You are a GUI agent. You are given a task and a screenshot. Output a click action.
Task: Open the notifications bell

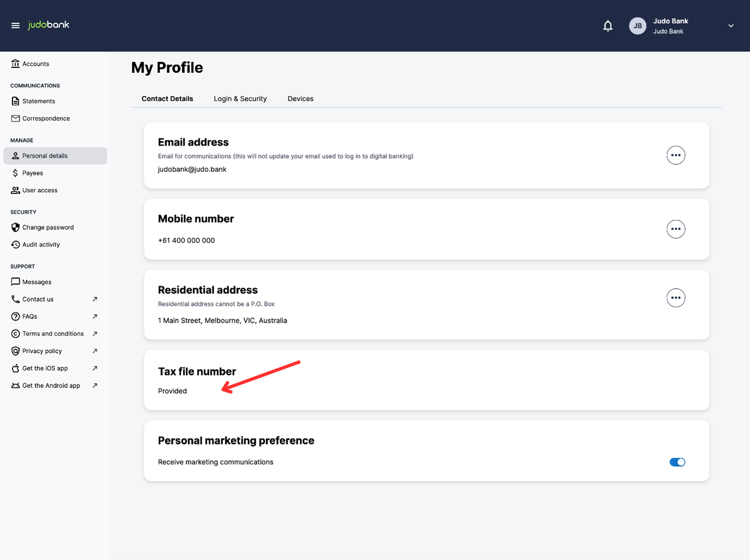(608, 26)
